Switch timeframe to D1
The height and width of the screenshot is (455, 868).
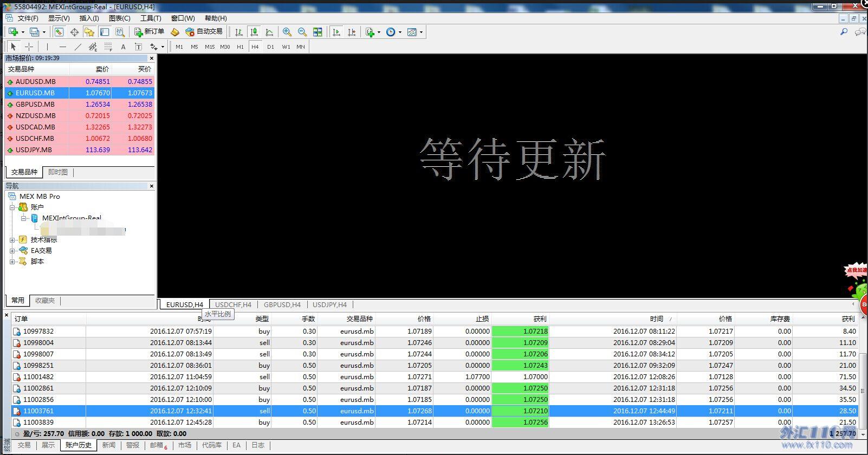(x=270, y=47)
